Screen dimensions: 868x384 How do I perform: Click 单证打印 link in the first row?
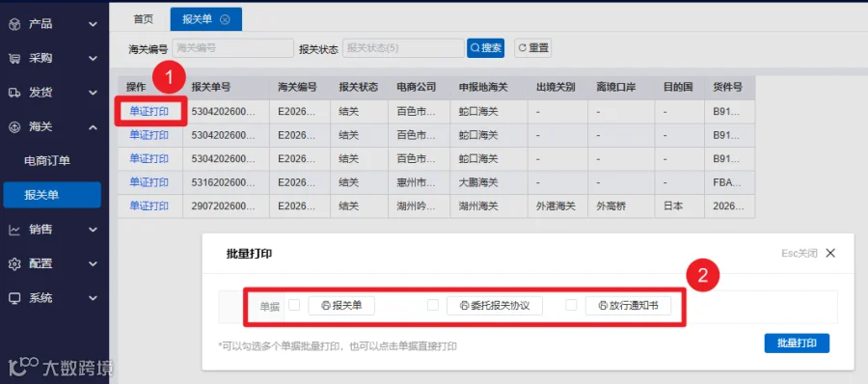point(149,111)
